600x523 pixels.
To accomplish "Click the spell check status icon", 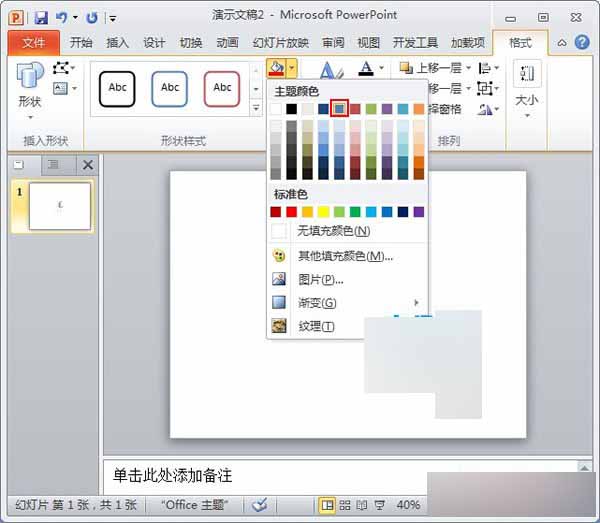I will point(260,505).
